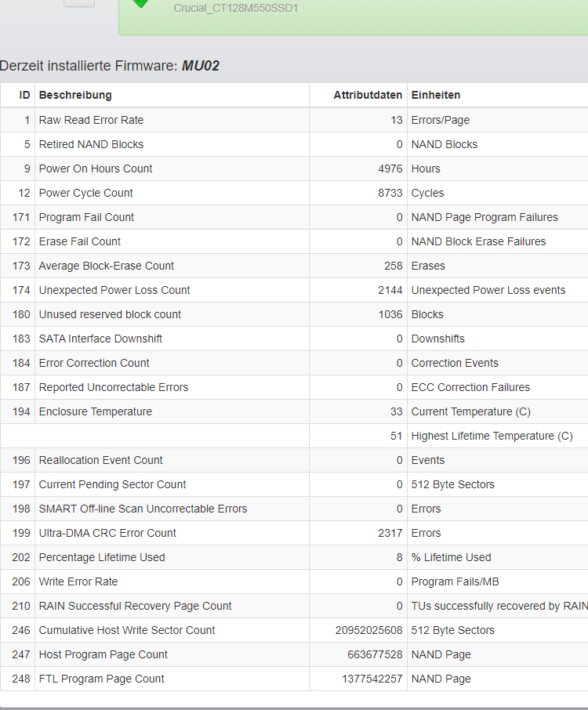588x710 pixels.
Task: Click Error Correction Count label
Action: point(94,363)
